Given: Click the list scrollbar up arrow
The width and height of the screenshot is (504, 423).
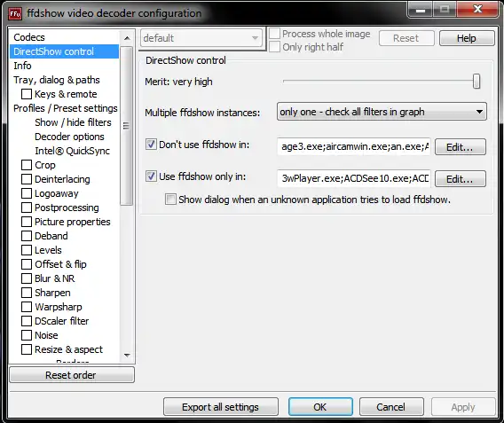Looking at the screenshot, I should pos(127,38).
